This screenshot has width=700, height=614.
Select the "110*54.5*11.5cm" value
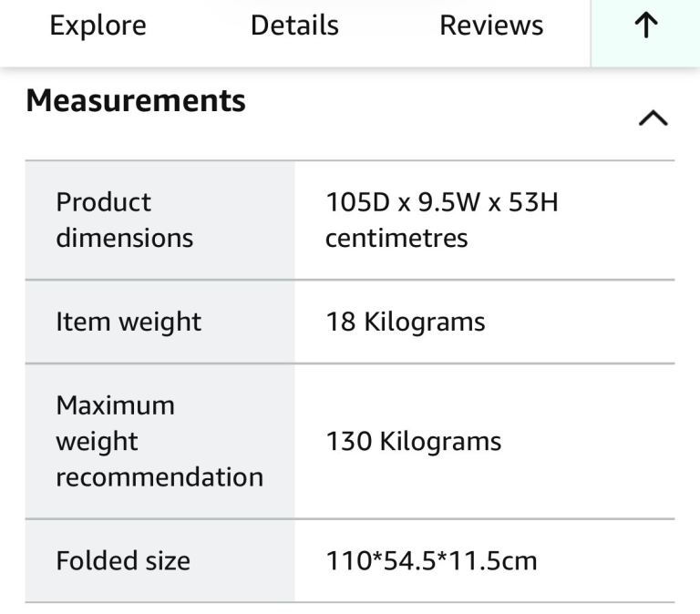[x=431, y=560]
